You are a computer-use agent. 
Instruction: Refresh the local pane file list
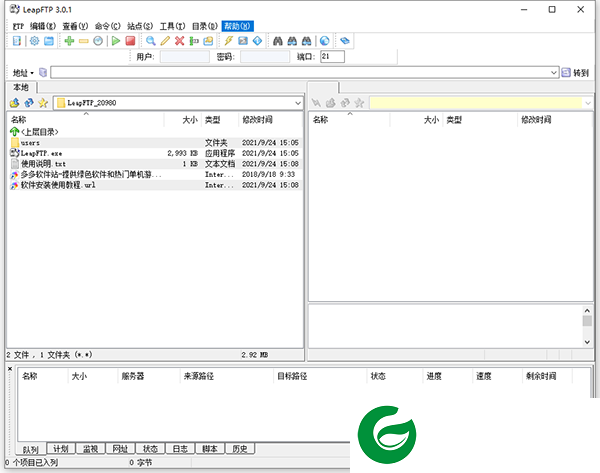point(29,103)
